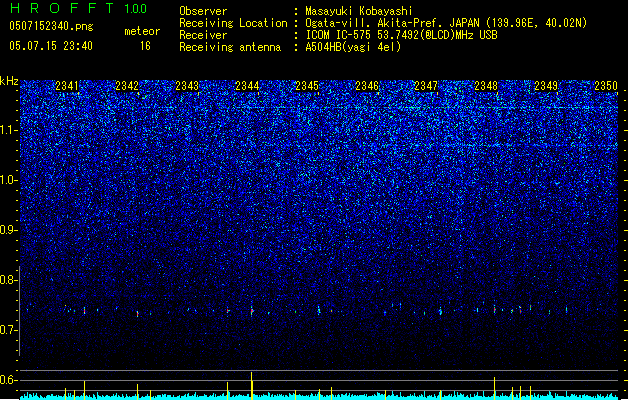Click the date stamp 05.07.15 23:40
629x400 pixels.
[x=51, y=46]
